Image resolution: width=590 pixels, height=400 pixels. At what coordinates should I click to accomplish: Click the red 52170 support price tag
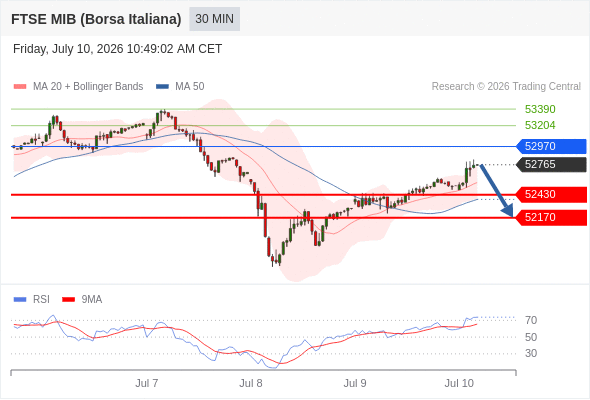coord(551,217)
